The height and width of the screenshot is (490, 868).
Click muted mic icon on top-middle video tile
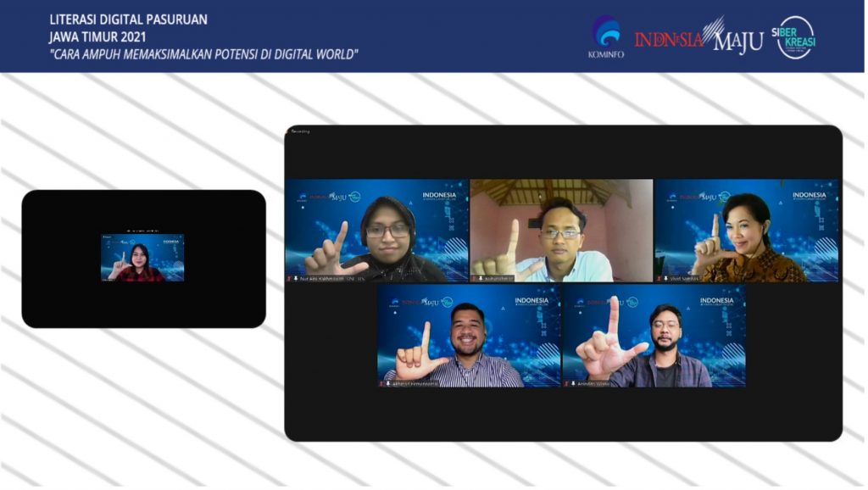coord(475,278)
